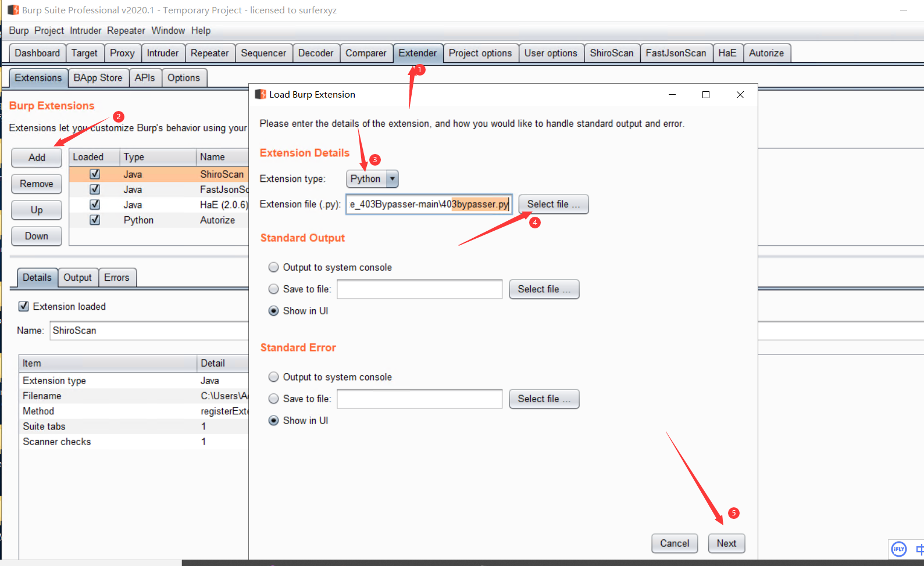Open the Autorize tab

pyautogui.click(x=766, y=53)
